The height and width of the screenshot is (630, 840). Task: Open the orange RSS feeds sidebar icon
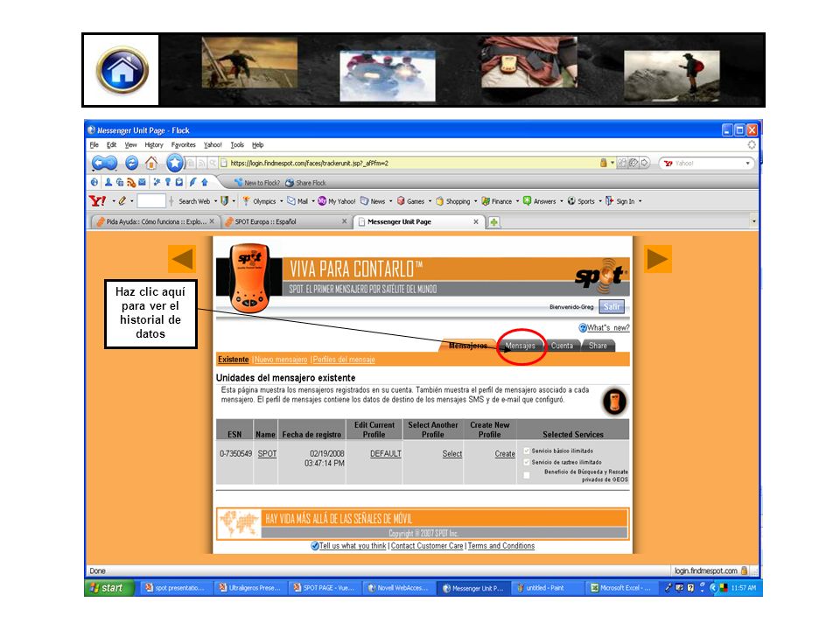point(130,182)
